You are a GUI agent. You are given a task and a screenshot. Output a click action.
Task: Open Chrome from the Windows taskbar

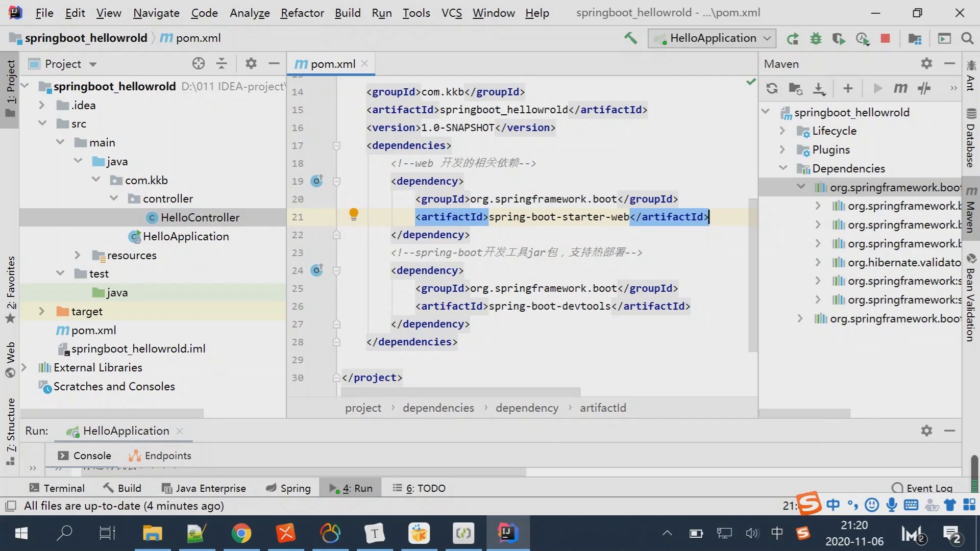(x=241, y=534)
